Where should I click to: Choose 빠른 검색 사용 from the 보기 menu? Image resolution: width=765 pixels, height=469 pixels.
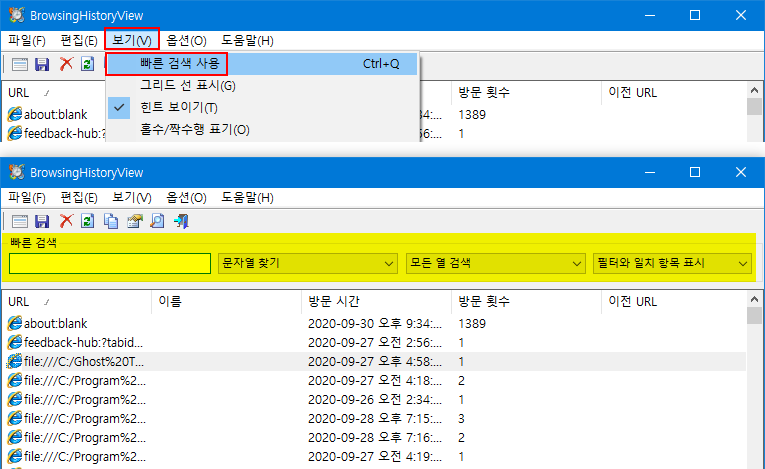(x=262, y=64)
